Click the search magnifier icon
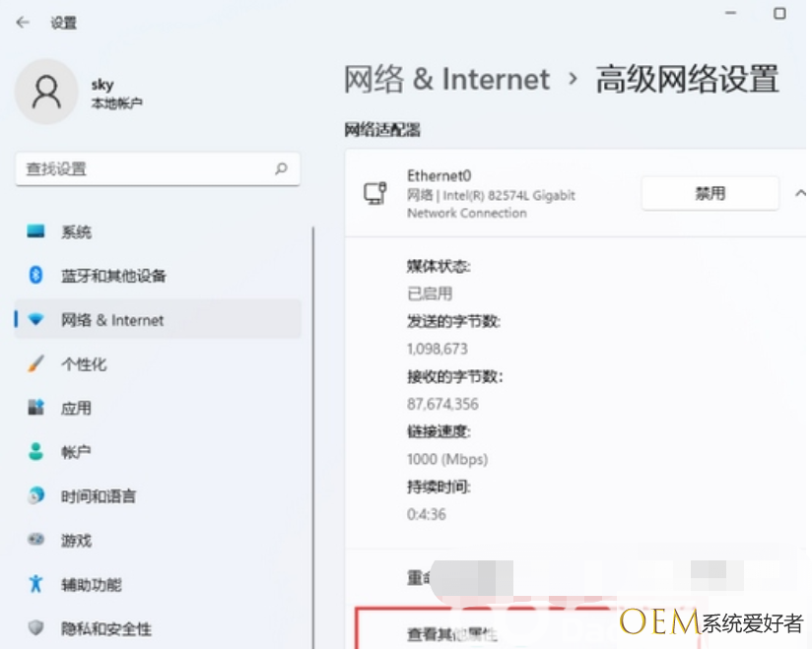This screenshot has width=812, height=652. [x=281, y=169]
